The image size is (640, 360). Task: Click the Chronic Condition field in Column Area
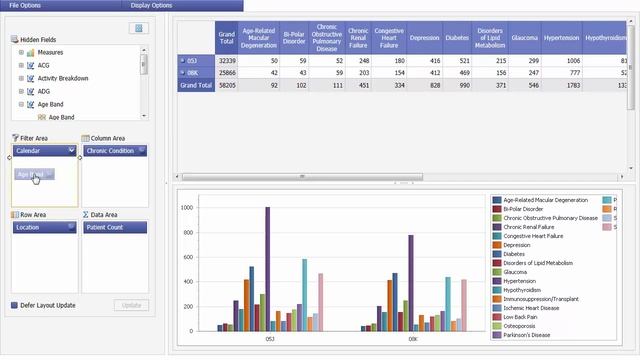115,151
